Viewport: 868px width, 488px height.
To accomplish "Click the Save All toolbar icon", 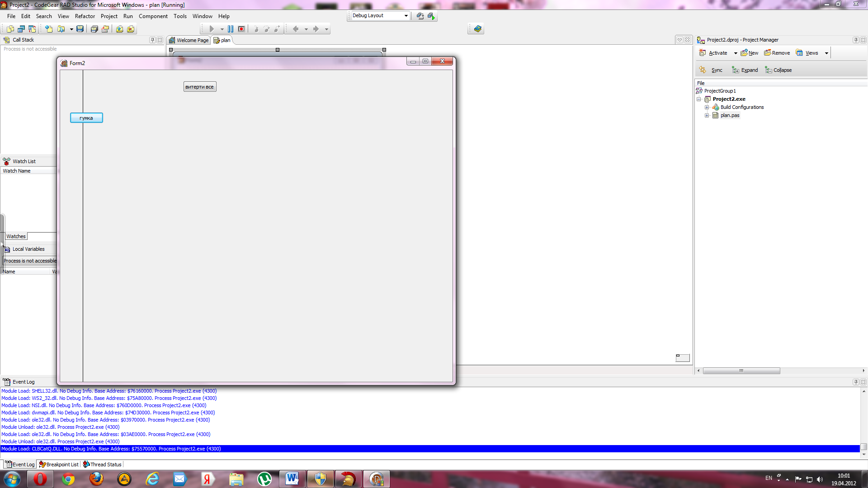I will click(x=94, y=29).
